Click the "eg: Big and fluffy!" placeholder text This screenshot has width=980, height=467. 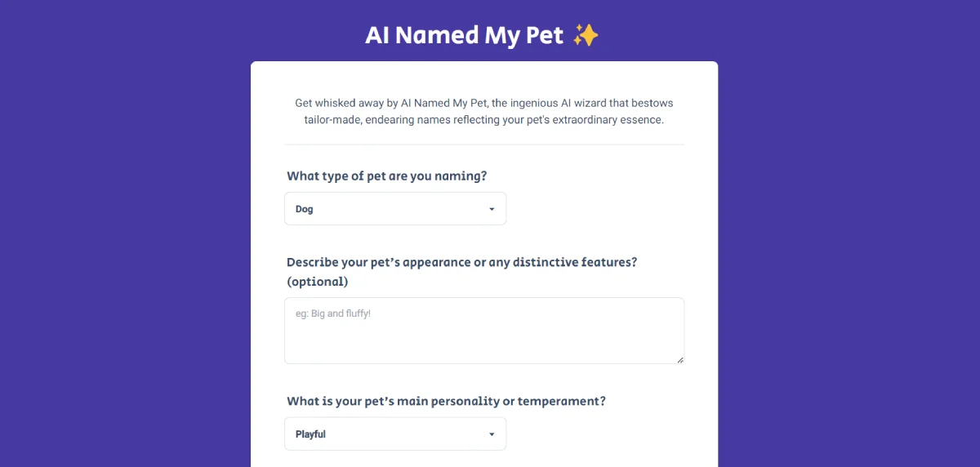point(333,314)
